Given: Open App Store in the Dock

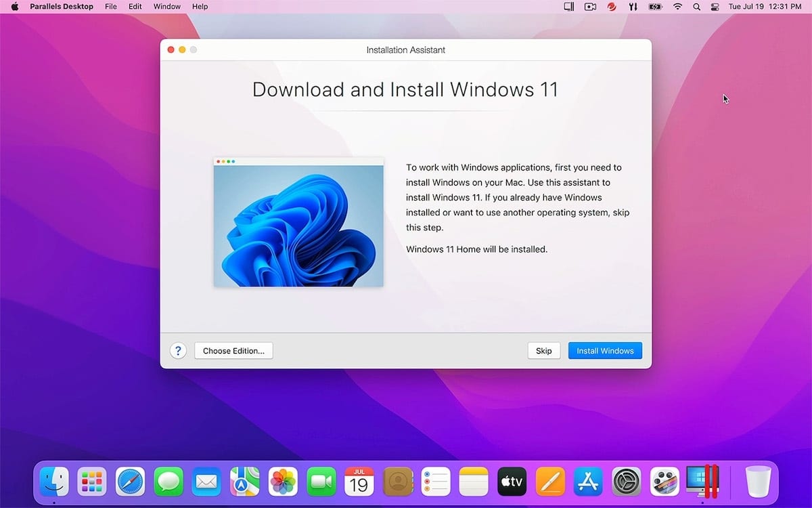Looking at the screenshot, I should pos(589,482).
